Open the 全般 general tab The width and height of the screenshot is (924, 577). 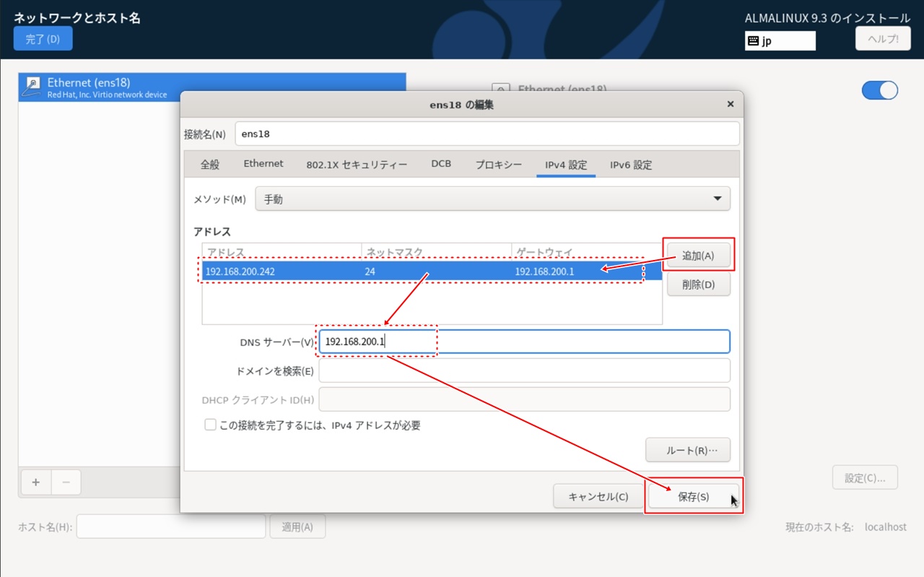click(209, 165)
